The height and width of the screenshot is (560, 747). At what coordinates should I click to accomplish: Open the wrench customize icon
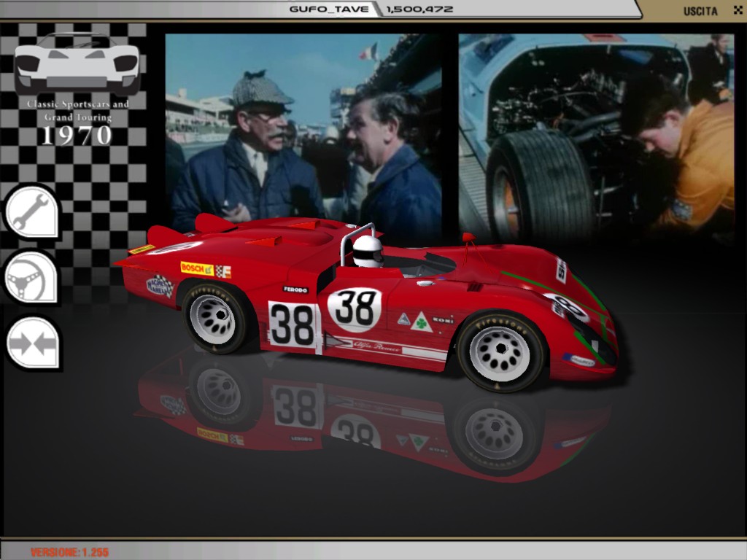[32, 212]
